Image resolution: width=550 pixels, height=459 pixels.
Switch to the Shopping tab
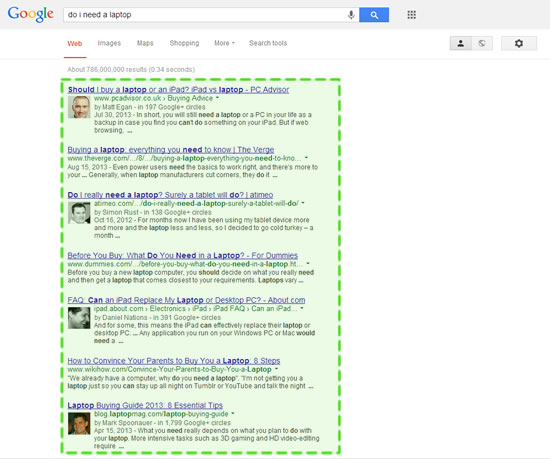click(x=184, y=43)
